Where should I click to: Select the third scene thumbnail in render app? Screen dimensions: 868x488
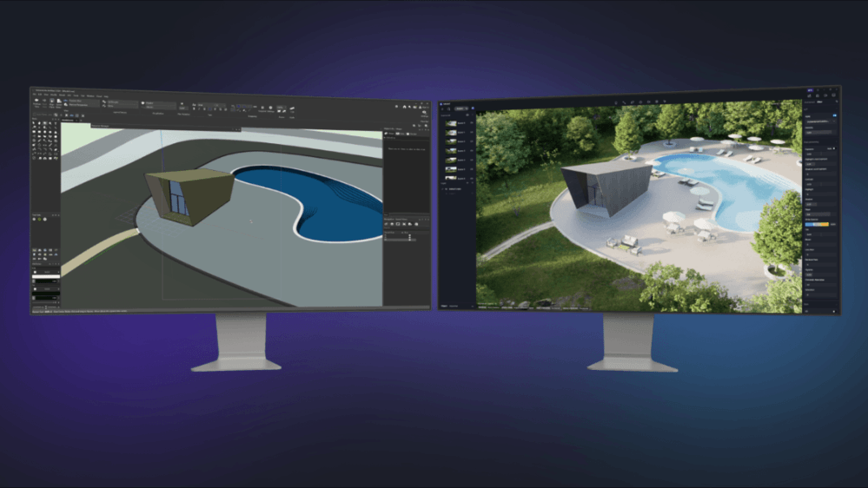tap(451, 142)
